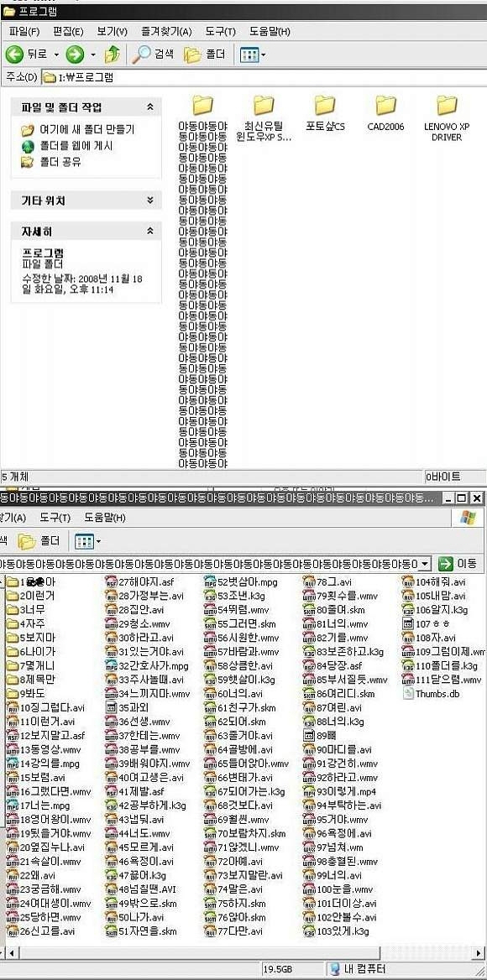
Task: Select the CAD2006 folder icon
Action: point(385,105)
